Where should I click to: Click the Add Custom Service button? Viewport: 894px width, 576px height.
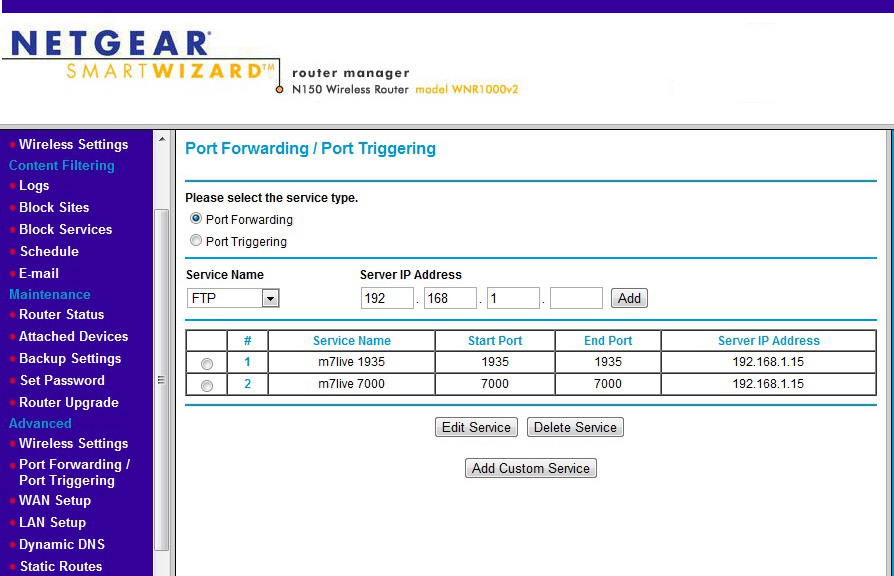(531, 468)
